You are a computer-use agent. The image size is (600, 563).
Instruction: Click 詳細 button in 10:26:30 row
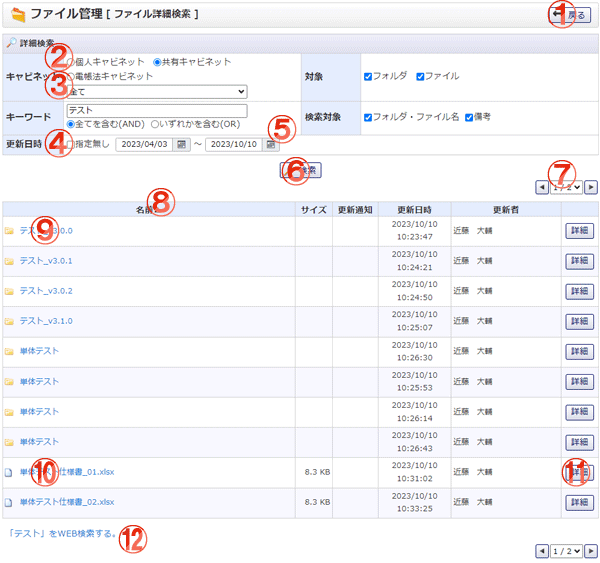pyautogui.click(x=579, y=351)
